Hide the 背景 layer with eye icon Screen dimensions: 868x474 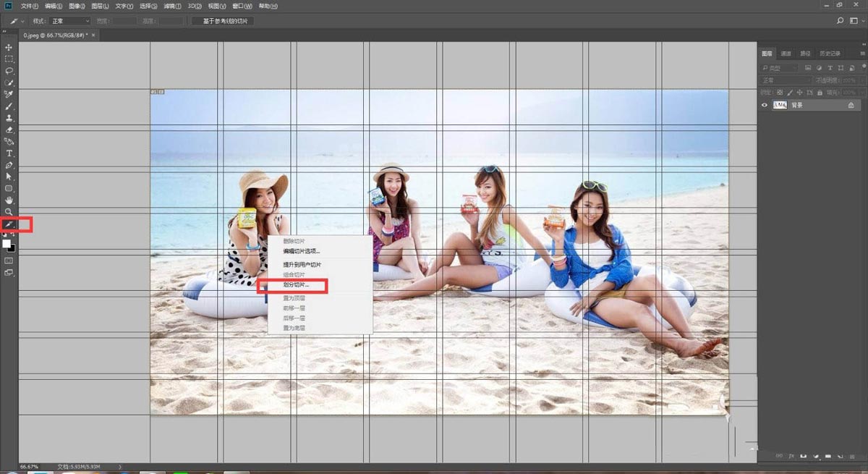coord(765,105)
